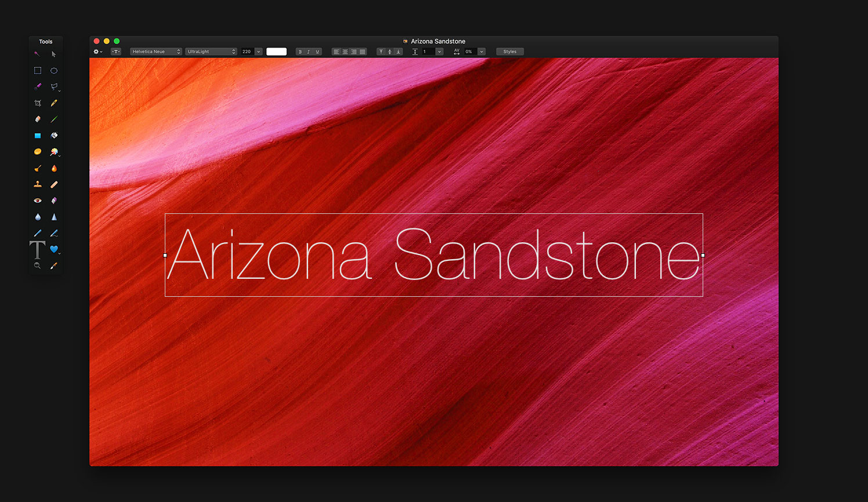Click the Arizona Sandstone text on canvas
The height and width of the screenshot is (502, 868).
(433, 254)
